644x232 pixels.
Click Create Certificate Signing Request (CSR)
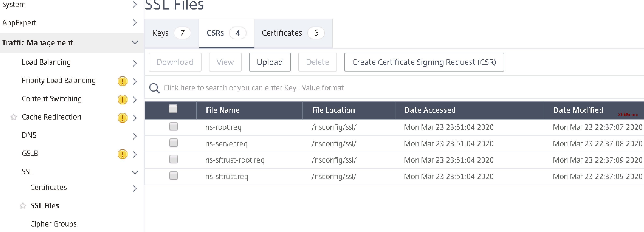click(x=424, y=62)
